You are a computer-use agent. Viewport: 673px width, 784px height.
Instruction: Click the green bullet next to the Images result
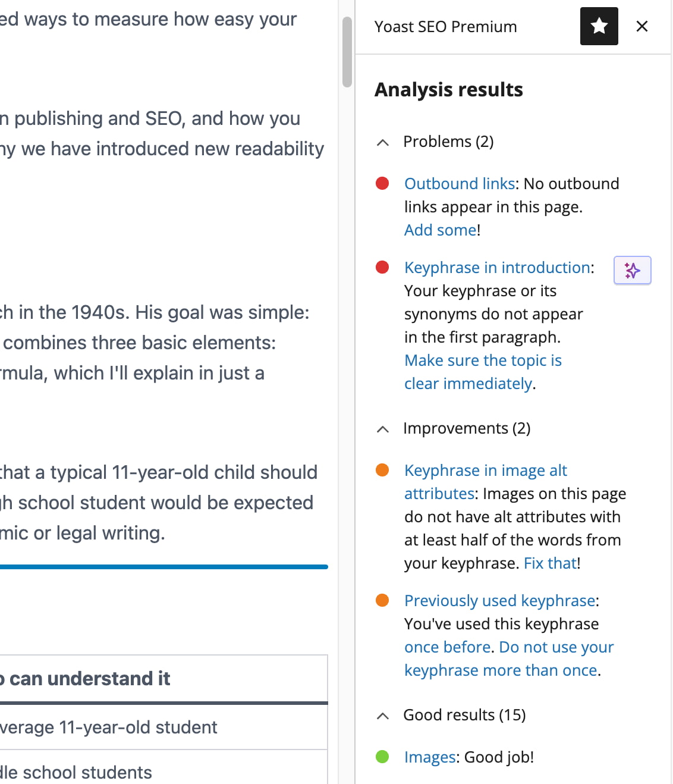click(x=382, y=757)
